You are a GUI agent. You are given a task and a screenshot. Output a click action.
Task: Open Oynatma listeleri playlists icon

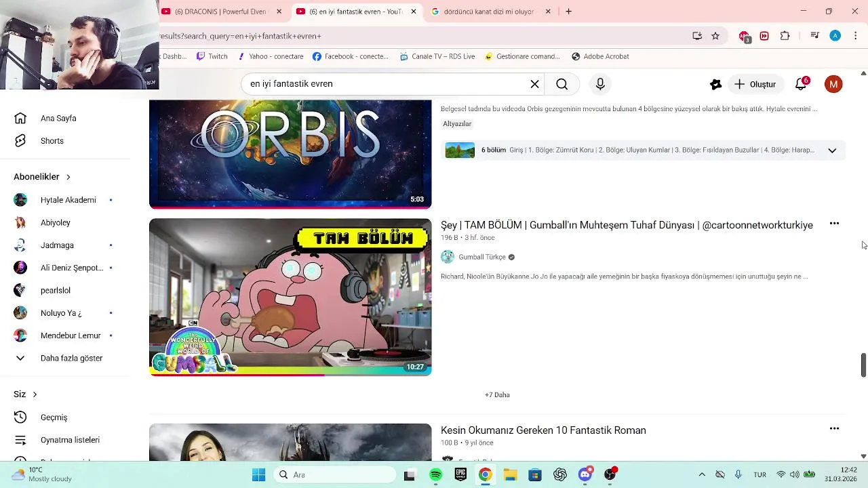pos(20,440)
